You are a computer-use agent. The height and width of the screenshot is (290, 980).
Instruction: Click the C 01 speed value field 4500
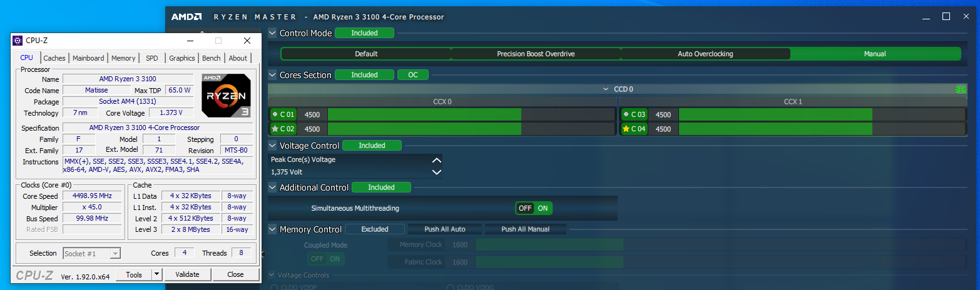point(312,114)
